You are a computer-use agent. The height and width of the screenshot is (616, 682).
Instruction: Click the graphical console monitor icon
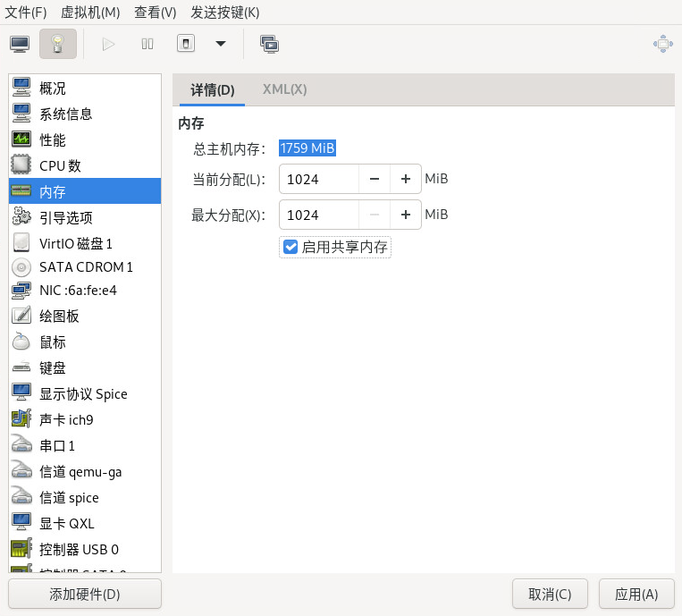20,44
